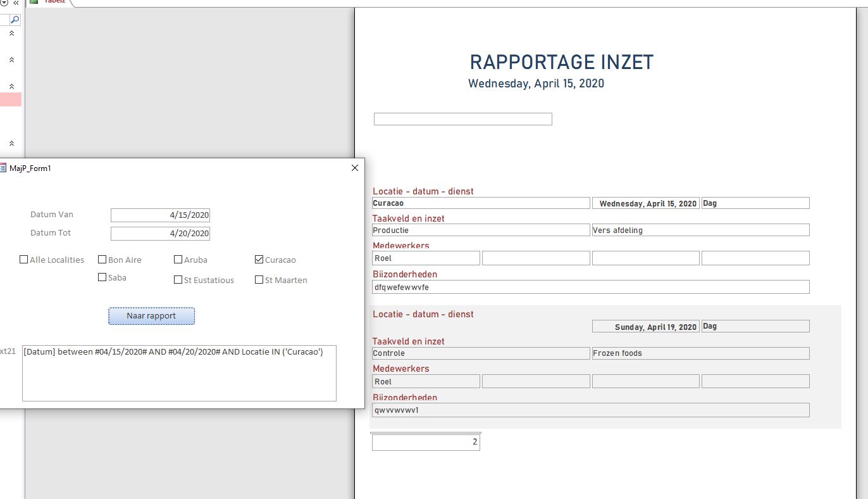This screenshot has height=499, width=868.
Task: Click the Naar rapport button
Action: [x=151, y=316]
